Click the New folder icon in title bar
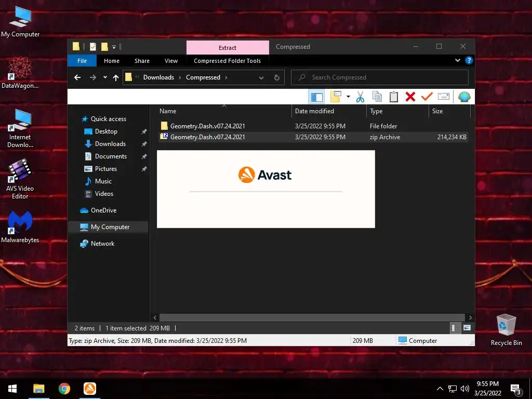Image resolution: width=532 pixels, height=399 pixels. [104, 47]
